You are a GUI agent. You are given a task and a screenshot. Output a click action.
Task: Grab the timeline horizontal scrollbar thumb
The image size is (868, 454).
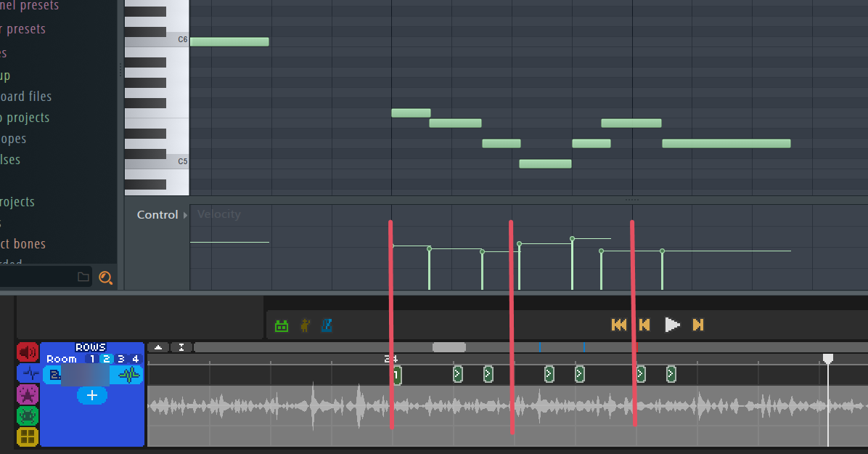[x=449, y=347]
